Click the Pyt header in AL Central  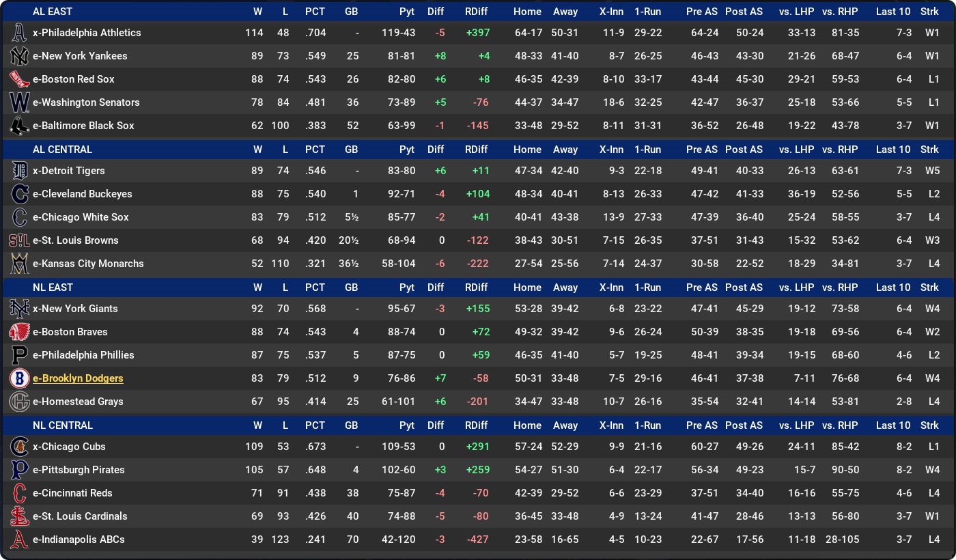point(407,150)
